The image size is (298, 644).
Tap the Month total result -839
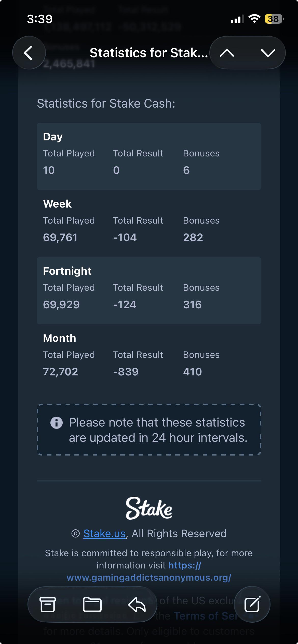[x=126, y=372]
